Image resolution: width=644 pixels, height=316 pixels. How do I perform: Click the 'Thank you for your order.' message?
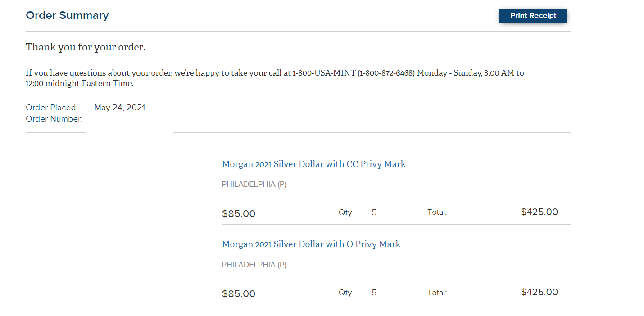86,47
